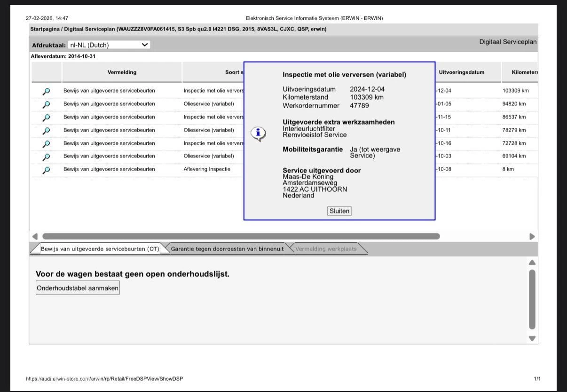Click the horizontal scrollbar under the table
The height and width of the screenshot is (392, 567).
pyautogui.click(x=241, y=236)
